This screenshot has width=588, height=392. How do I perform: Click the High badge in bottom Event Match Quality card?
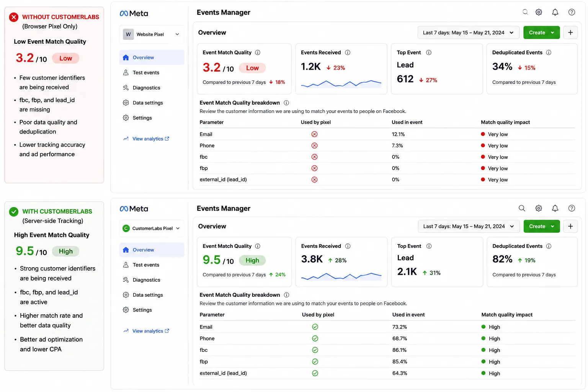pyautogui.click(x=252, y=260)
